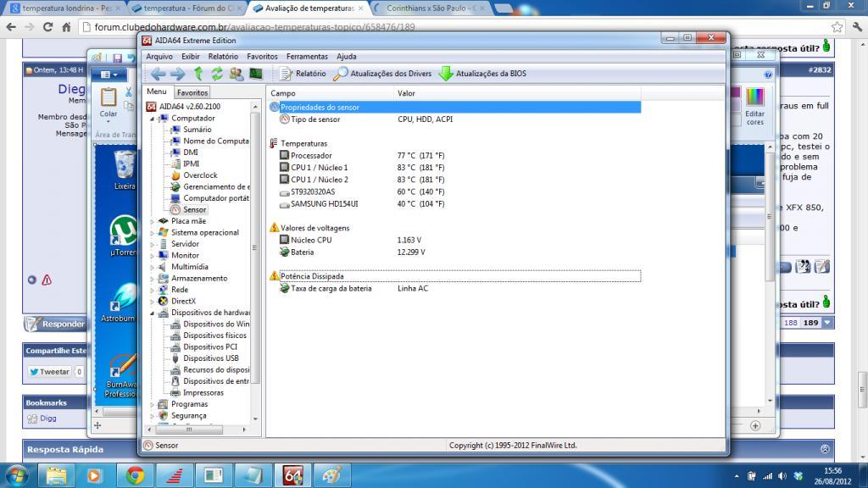Expand the Multimídia tree node
868x488 pixels.
click(x=153, y=267)
